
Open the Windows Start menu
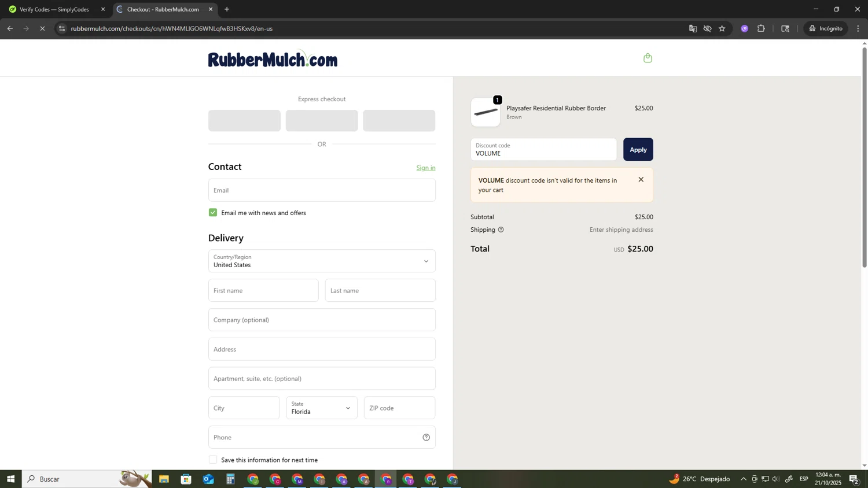click(x=10, y=479)
